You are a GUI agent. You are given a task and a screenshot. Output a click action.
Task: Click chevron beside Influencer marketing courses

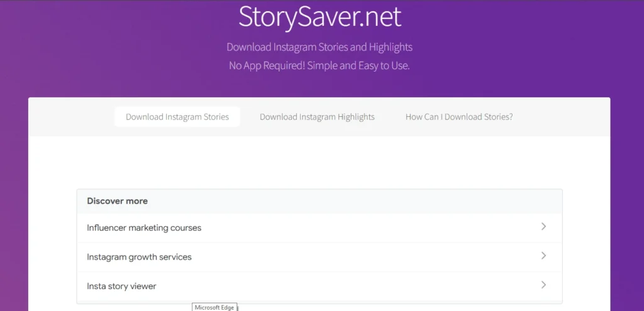[543, 226]
